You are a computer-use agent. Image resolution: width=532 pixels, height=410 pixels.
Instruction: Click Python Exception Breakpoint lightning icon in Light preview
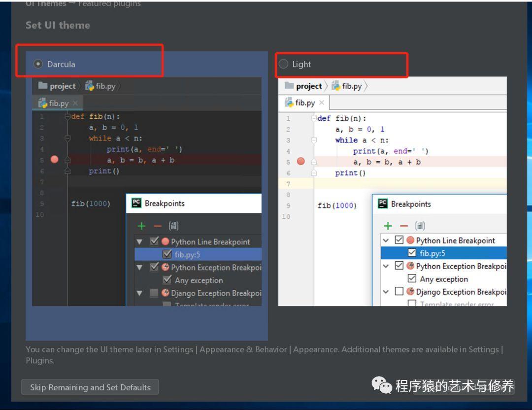(410, 266)
